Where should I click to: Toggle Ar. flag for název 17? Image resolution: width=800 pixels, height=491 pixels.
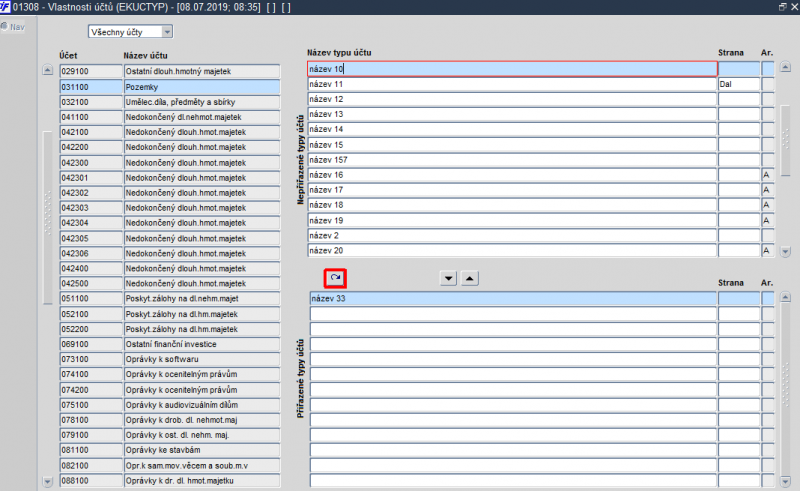tap(767, 190)
